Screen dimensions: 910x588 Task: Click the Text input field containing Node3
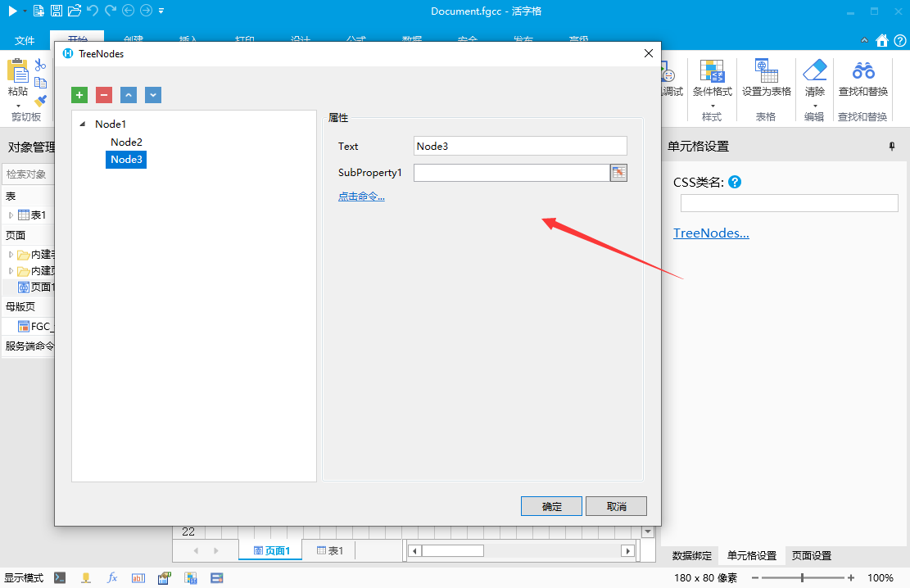coord(520,146)
